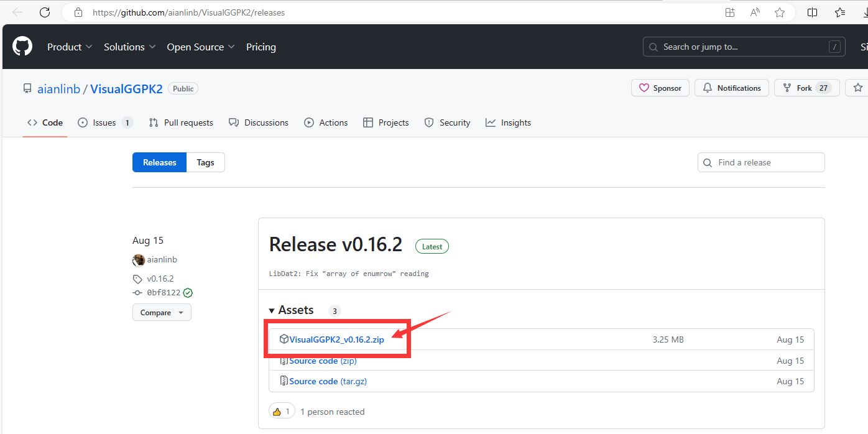Click the verified commit checkmark icon
The image size is (868, 434).
188,293
